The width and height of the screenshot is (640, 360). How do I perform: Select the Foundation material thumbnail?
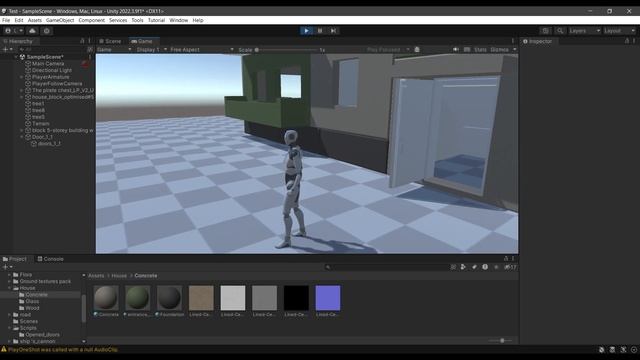169,298
